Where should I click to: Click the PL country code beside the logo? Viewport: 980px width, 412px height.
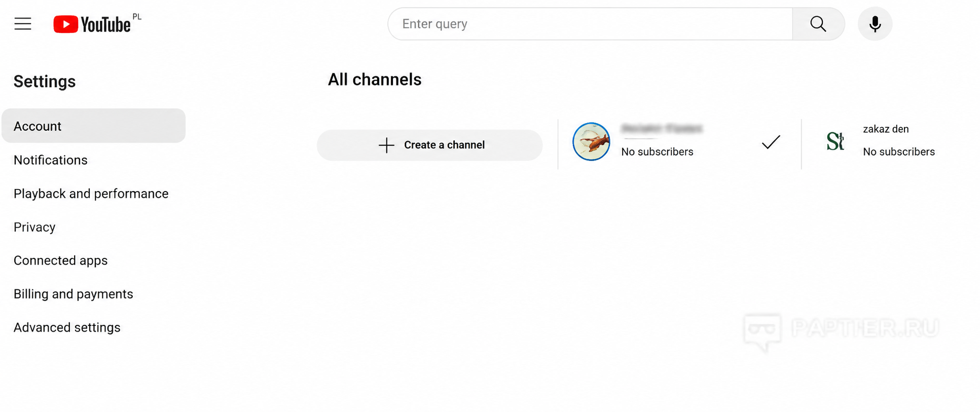(x=137, y=17)
